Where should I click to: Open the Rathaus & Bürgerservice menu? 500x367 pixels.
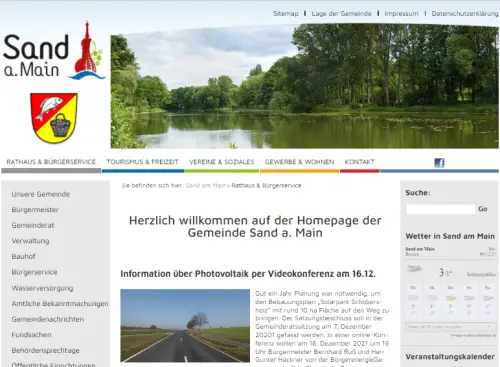coord(51,162)
